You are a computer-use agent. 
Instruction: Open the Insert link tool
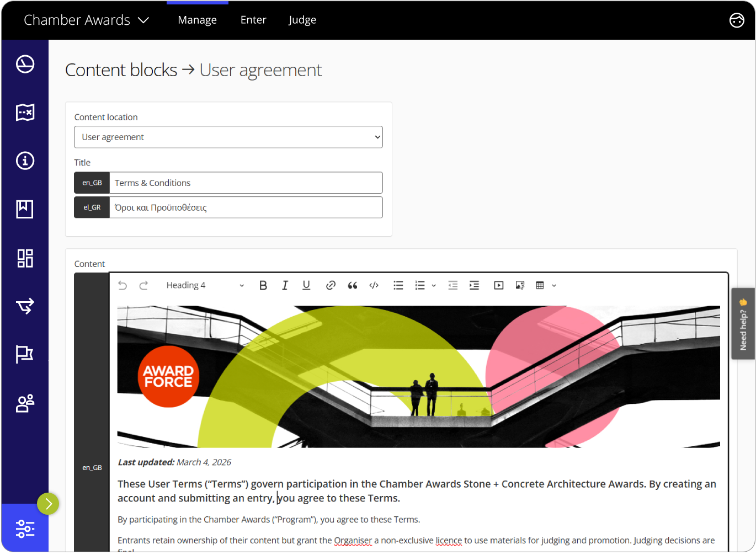[331, 285]
